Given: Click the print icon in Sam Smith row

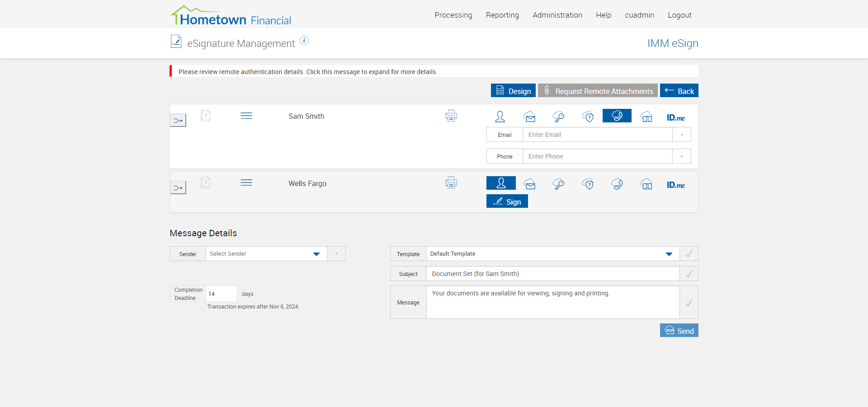Looking at the screenshot, I should coord(451,116).
